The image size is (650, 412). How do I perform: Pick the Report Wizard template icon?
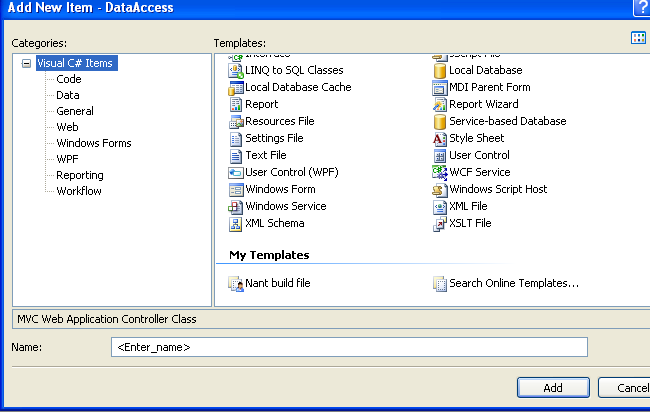[439, 104]
